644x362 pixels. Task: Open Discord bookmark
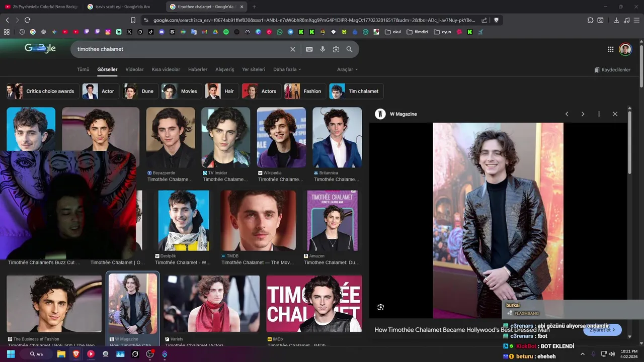coord(162,32)
